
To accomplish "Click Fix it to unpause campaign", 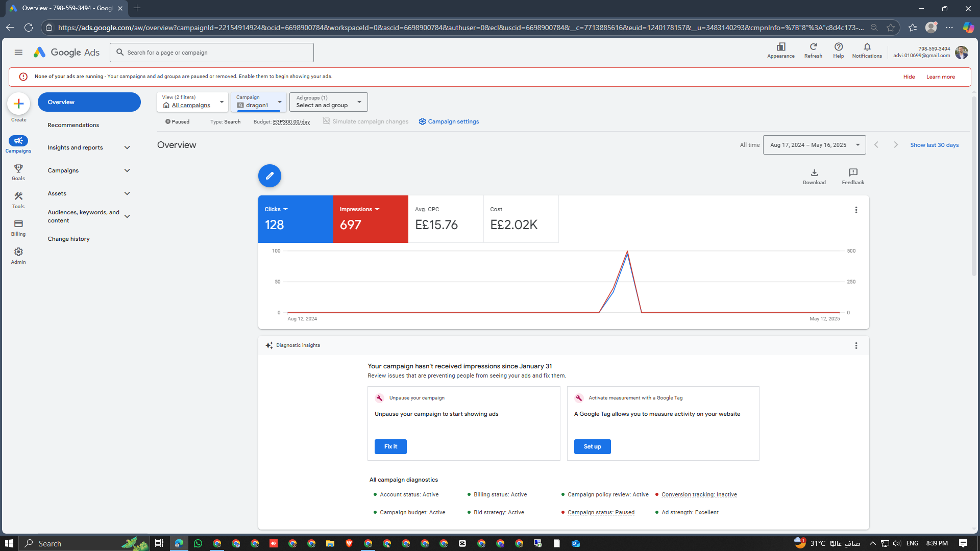I will (390, 446).
